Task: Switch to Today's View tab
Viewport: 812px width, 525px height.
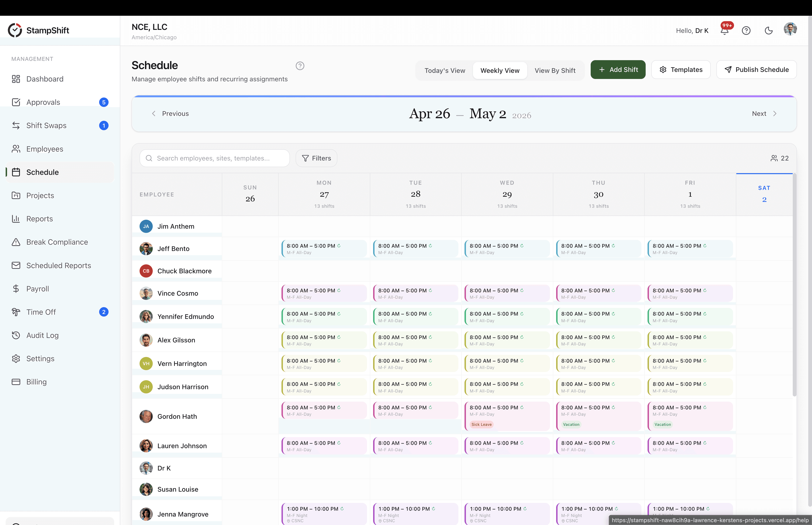Action: [x=445, y=71]
